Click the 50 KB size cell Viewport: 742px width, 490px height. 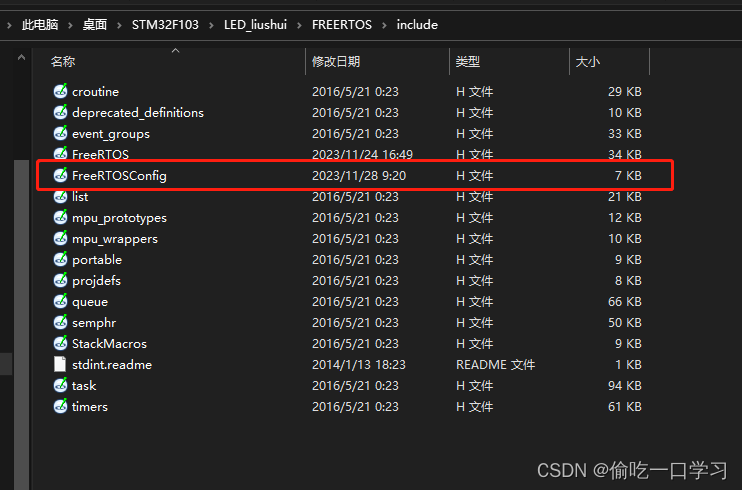coord(625,322)
